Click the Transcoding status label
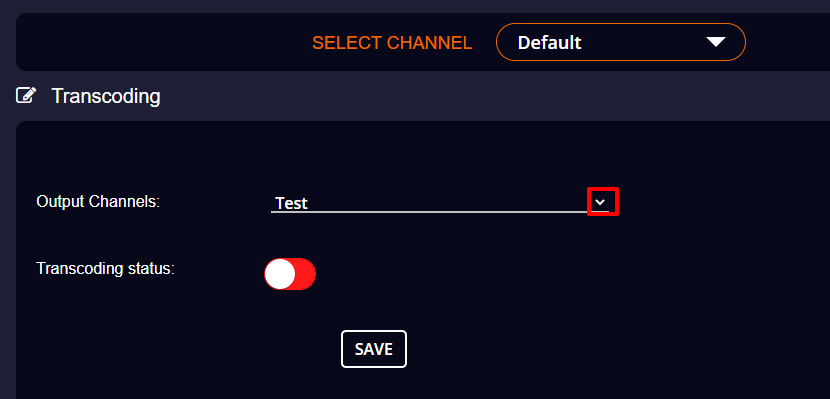The image size is (830, 399). pos(105,268)
